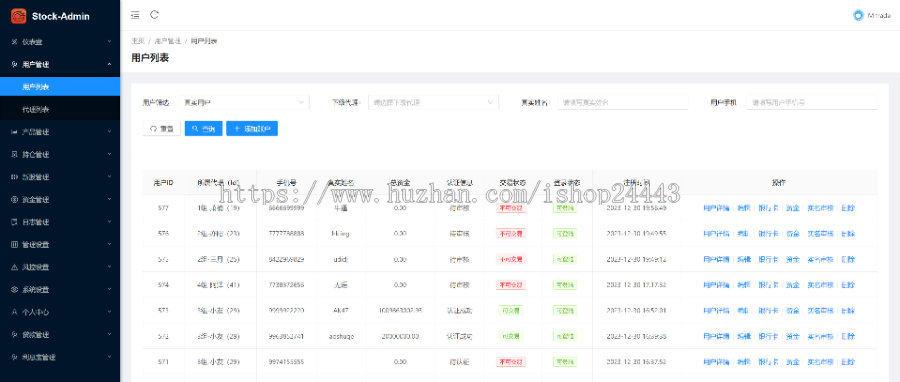
Task: Click 资金 for user ID 571
Action: (x=793, y=362)
